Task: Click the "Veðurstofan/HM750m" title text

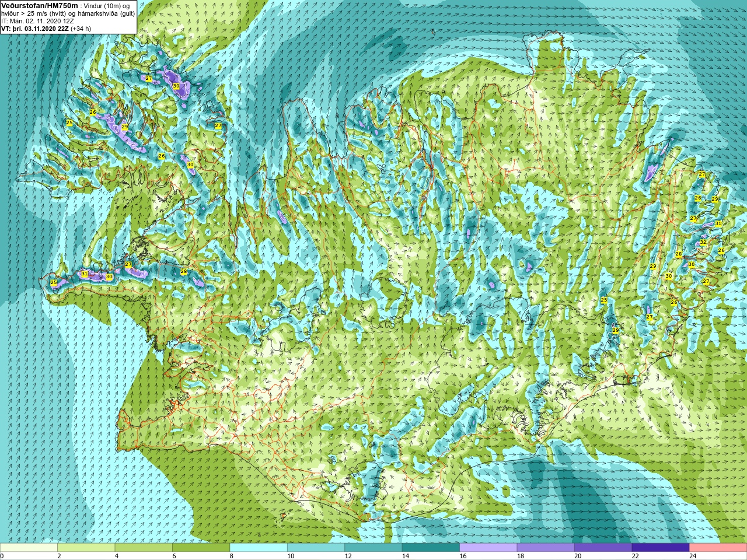Action: tap(40, 5)
